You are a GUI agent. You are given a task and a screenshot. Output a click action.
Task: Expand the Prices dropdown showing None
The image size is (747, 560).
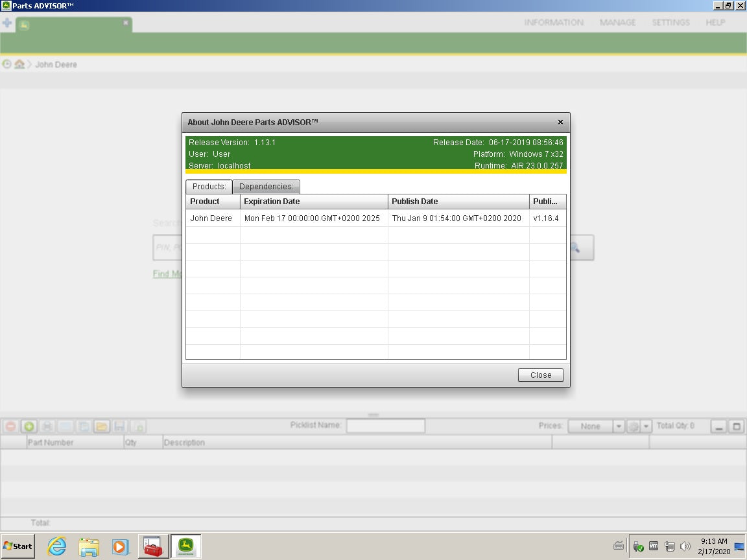[x=618, y=426]
